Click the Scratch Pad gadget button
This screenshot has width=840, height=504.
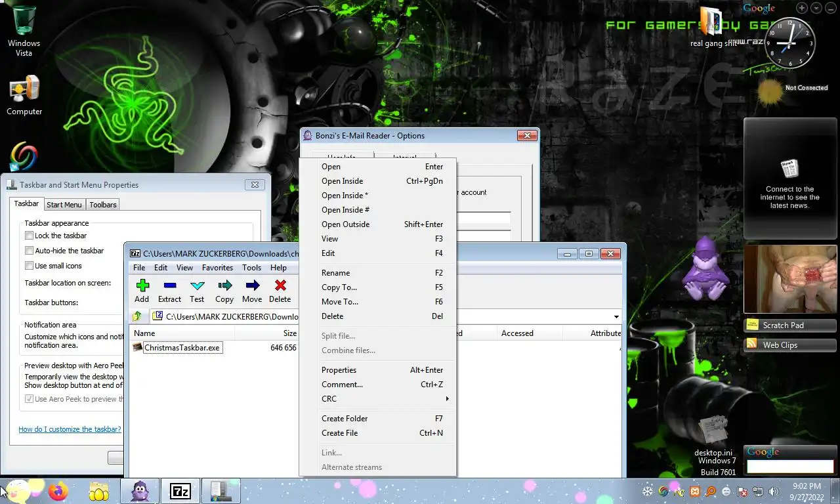[790, 325]
